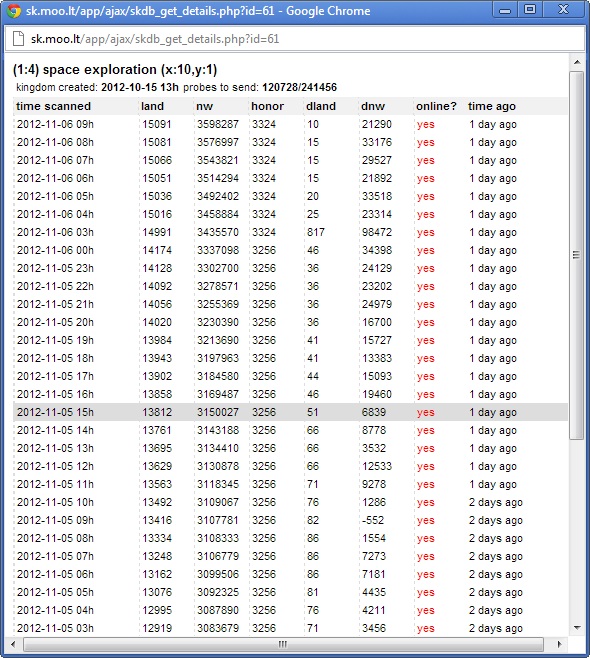The height and width of the screenshot is (658, 590).
Task: Click the Chrome logo icon in title bar
Action: [x=14, y=11]
